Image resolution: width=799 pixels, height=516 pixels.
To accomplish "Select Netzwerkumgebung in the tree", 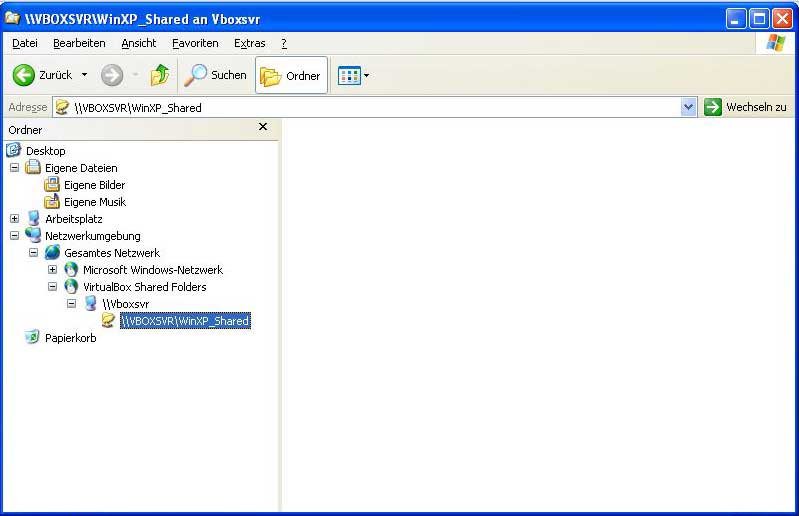I will coord(93,236).
